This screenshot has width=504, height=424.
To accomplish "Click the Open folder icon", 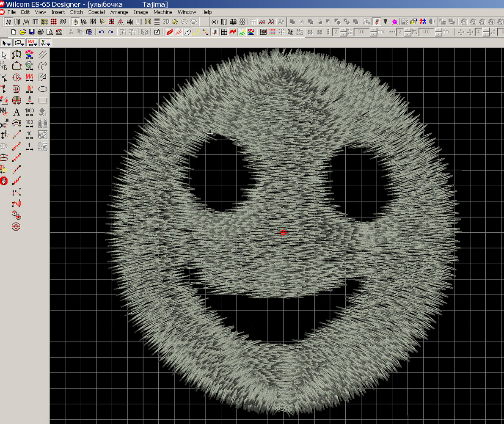I will coord(23,32).
